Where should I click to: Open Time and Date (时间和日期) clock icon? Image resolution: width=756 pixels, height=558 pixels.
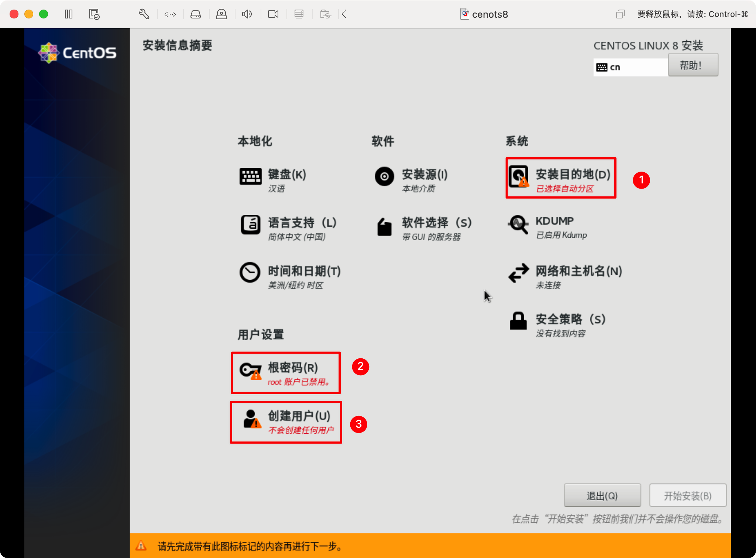tap(250, 272)
